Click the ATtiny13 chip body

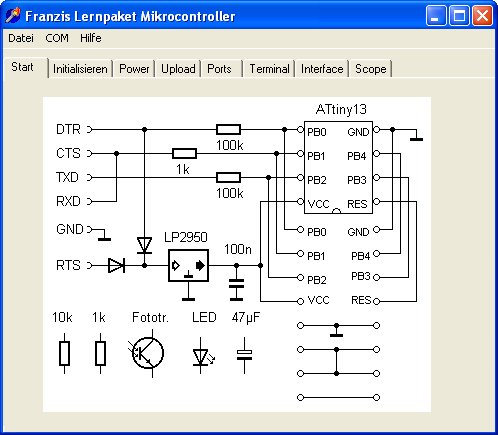point(338,167)
